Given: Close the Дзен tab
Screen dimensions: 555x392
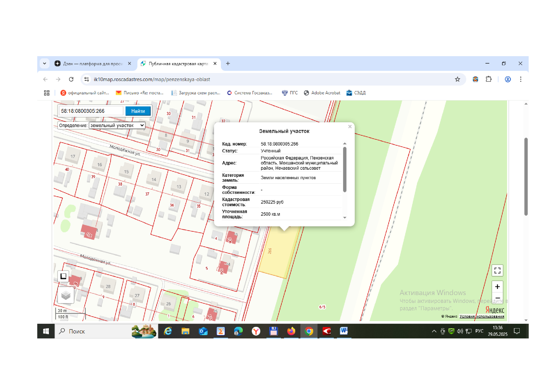Looking at the screenshot, I should [x=129, y=64].
